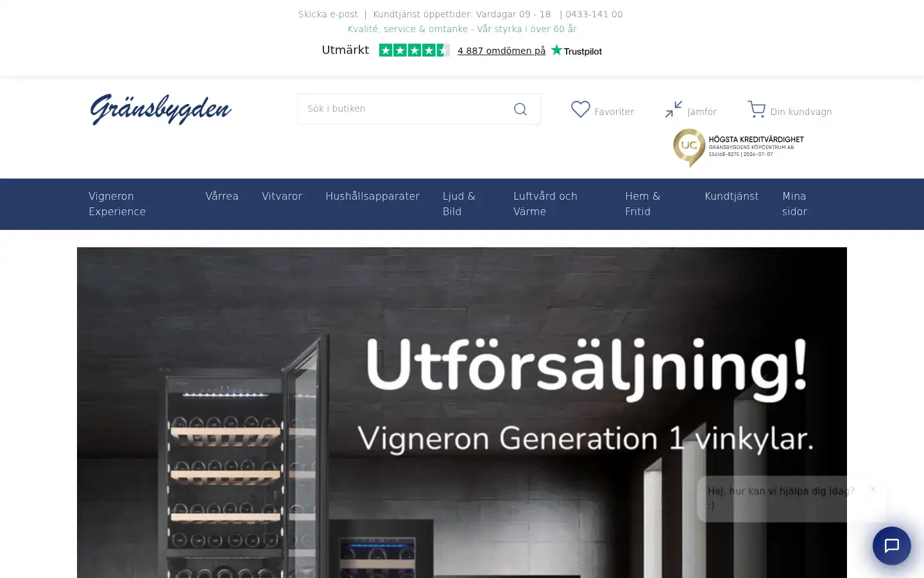The height and width of the screenshot is (578, 924).
Task: Click the Utförsäljning banner image
Action: click(x=462, y=412)
